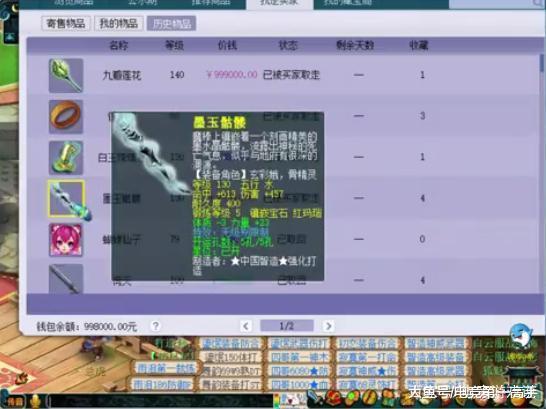This screenshot has width=546, height=409.
Task: Grab the item list vertical scrollbar
Action: click(541, 63)
